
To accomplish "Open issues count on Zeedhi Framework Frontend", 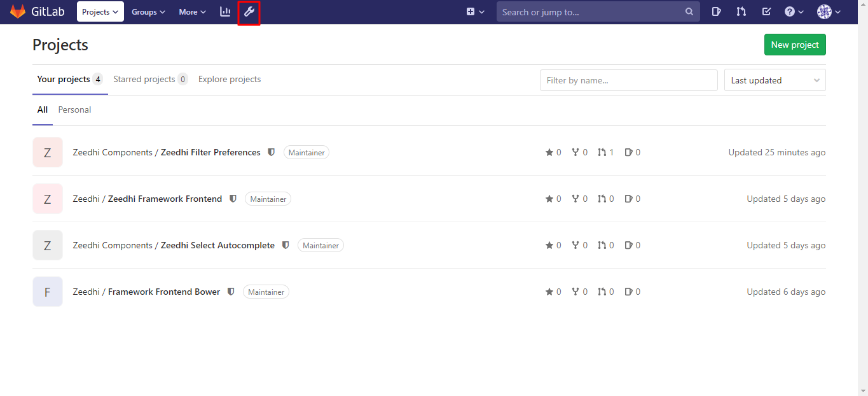I will (633, 199).
